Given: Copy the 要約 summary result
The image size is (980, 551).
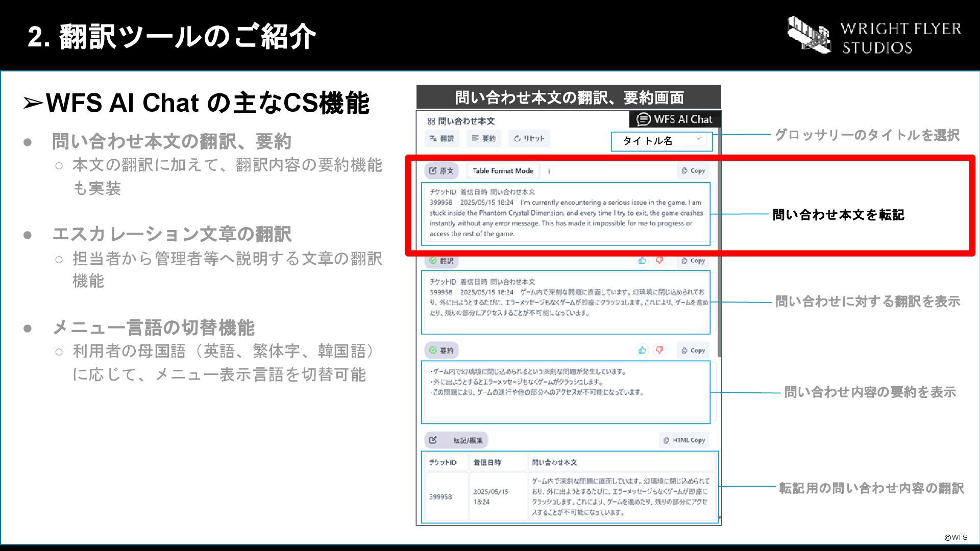Looking at the screenshot, I should point(693,350).
